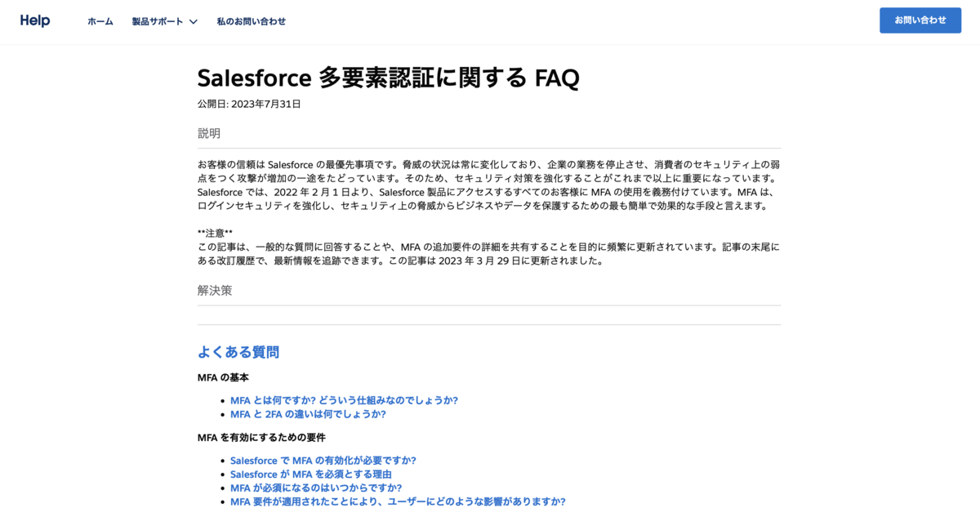
Task: Open link Salesforce で MFA の有効化が必要ですか?
Action: tap(323, 461)
